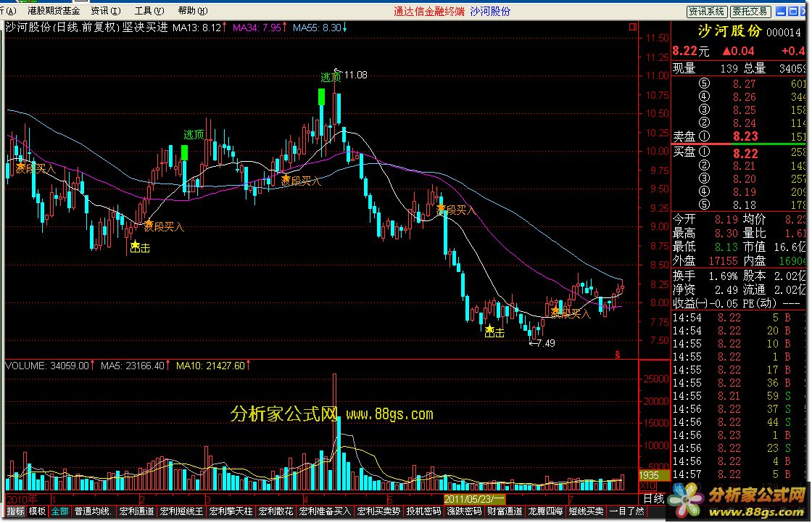Switch to 一目了然 indicator
Image resolution: width=812 pixels, height=523 pixels.
pos(626,511)
